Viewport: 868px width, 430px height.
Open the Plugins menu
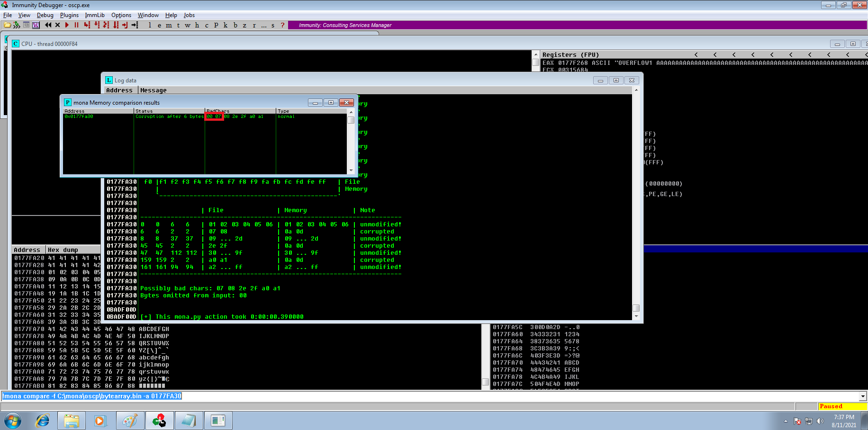coord(69,15)
